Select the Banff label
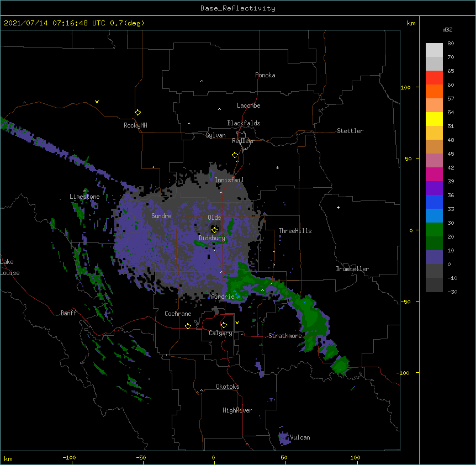 pos(68,313)
